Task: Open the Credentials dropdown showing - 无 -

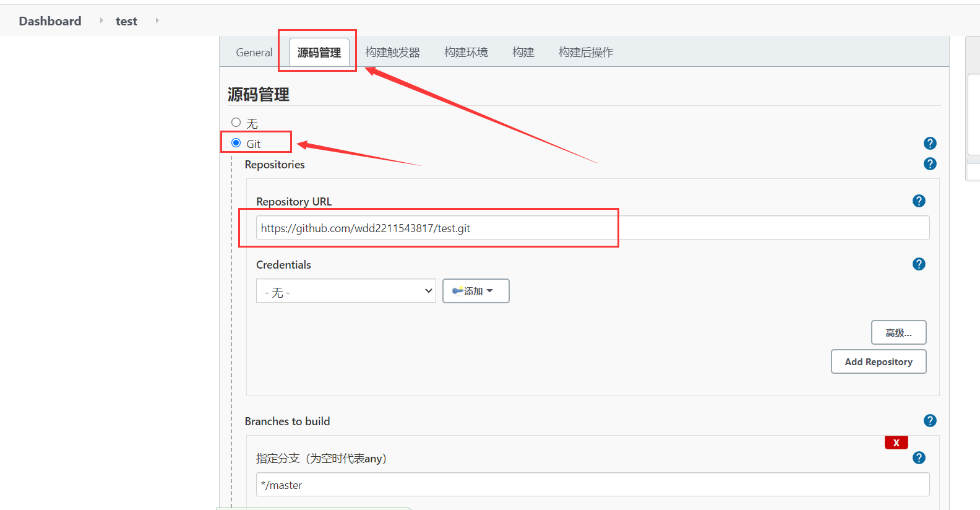Action: point(346,291)
